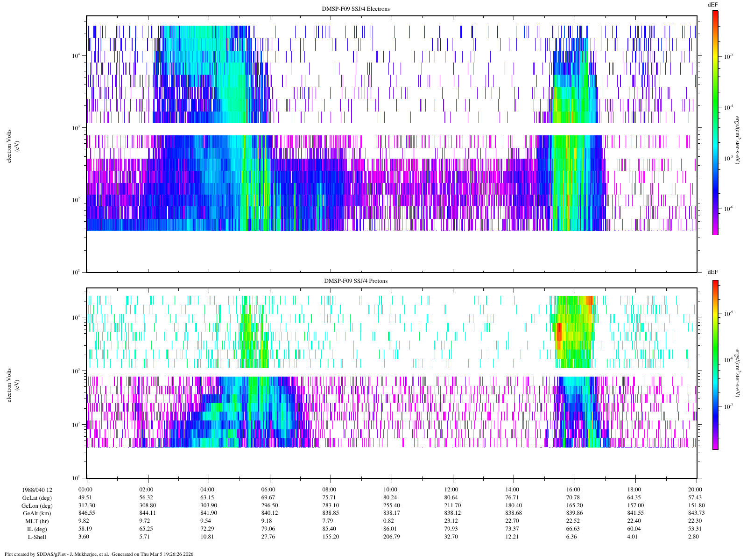Click the 1988/040 12 date label
747x560 pixels.
tap(37, 490)
